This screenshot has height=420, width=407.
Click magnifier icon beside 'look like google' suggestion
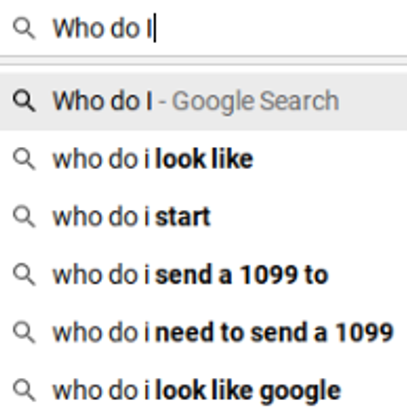pyautogui.click(x=24, y=390)
